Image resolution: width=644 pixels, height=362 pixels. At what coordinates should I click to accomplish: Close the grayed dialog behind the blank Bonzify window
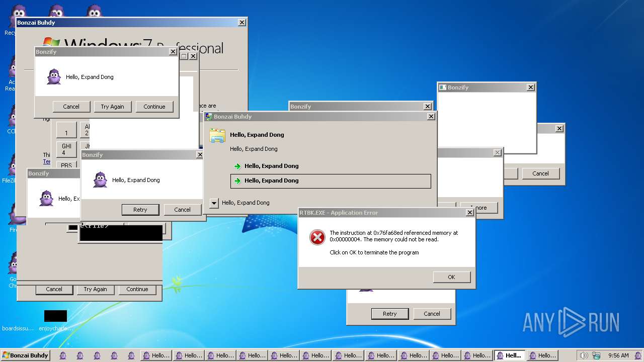tap(497, 153)
